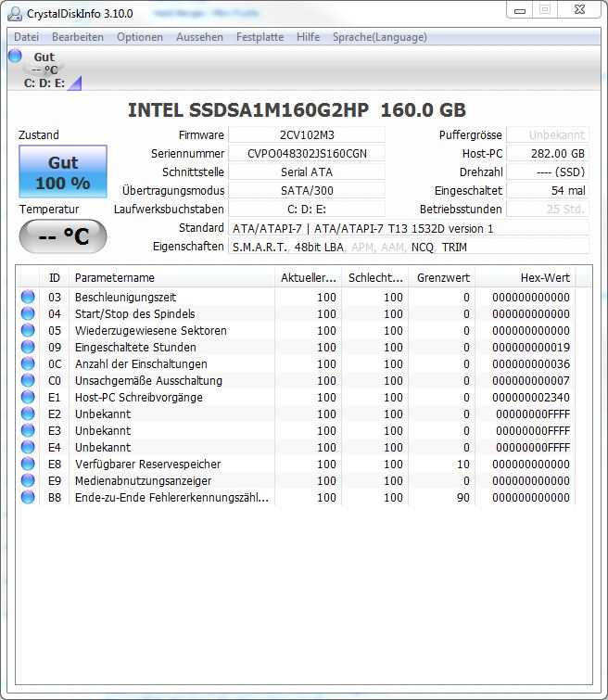Viewport: 608px width, 700px height.
Task: Click status orb of Verfügbarer Reservespeicher row
Action: click(x=28, y=464)
